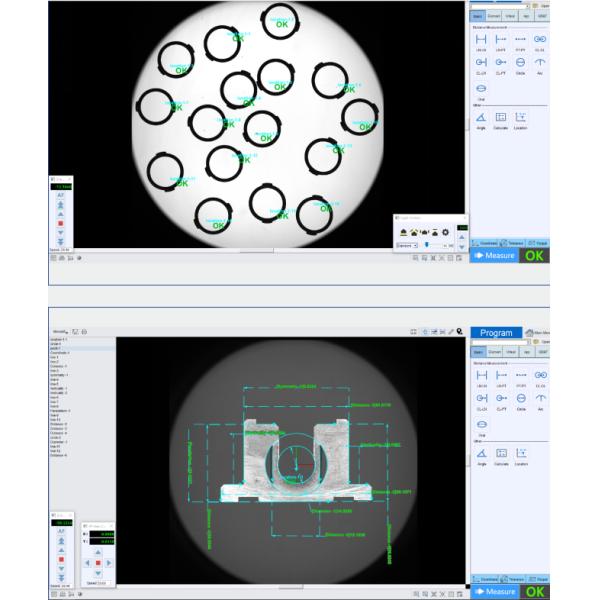Switch to the Basic tab in the lower tool panel
600x600 pixels.
[x=477, y=353]
